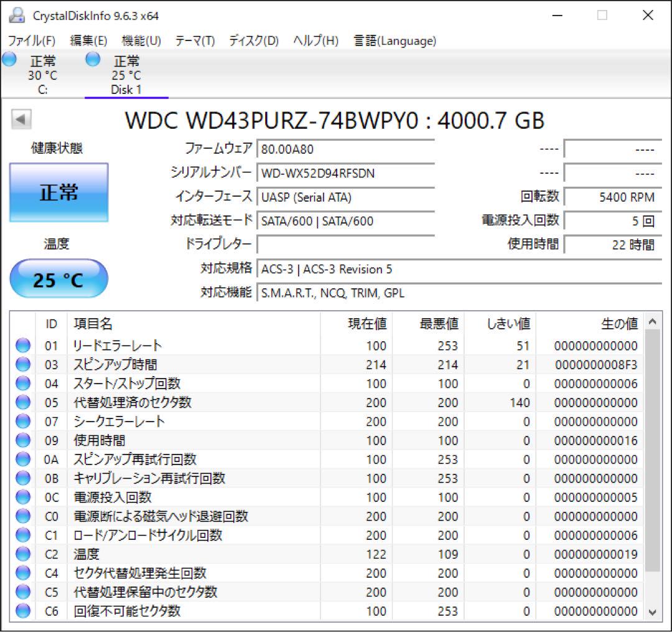This screenshot has width=672, height=632.
Task: Click the empty ドライブレター field
Action: (x=345, y=245)
